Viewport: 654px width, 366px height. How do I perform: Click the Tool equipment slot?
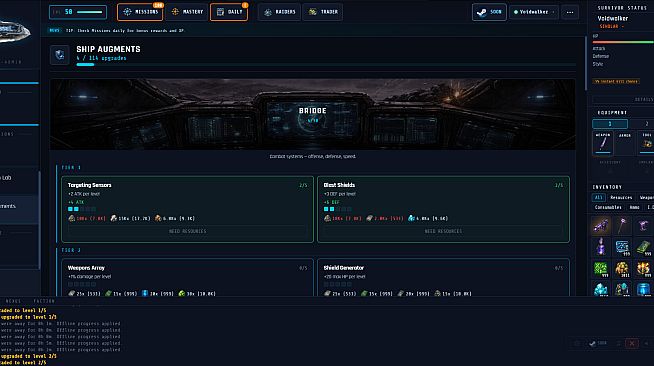click(x=646, y=143)
